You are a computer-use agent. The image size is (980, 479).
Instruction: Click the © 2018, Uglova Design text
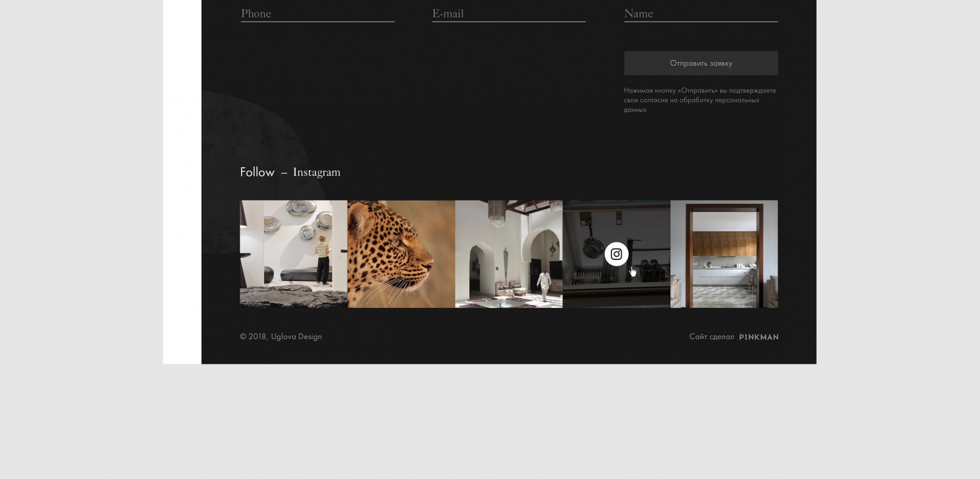pos(281,337)
